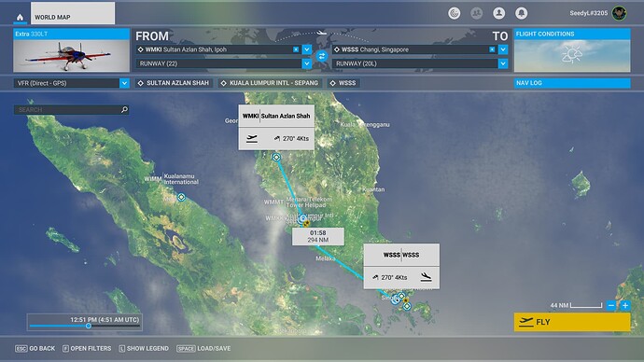The width and height of the screenshot is (644, 362).
Task: Swap departure and arrival airports
Action: click(322, 56)
